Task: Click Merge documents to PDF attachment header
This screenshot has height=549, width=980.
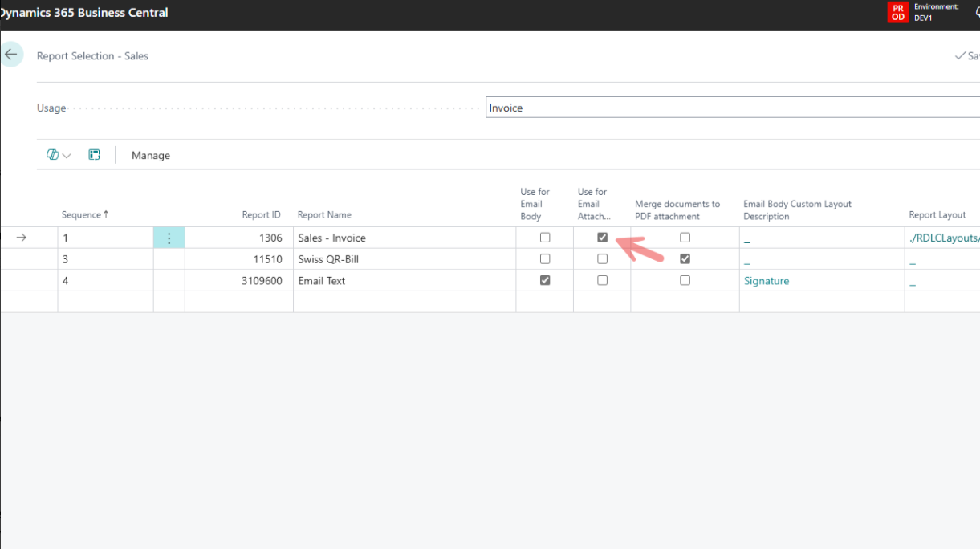Action: [x=677, y=209]
